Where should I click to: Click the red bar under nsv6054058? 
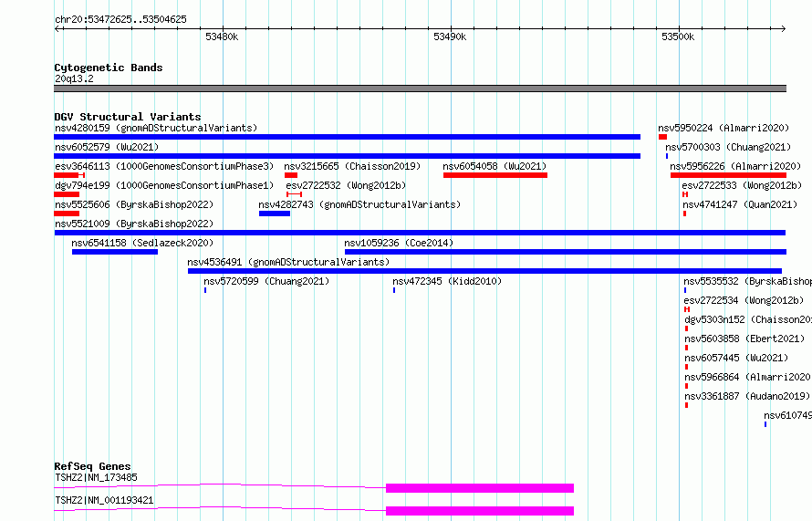(495, 175)
